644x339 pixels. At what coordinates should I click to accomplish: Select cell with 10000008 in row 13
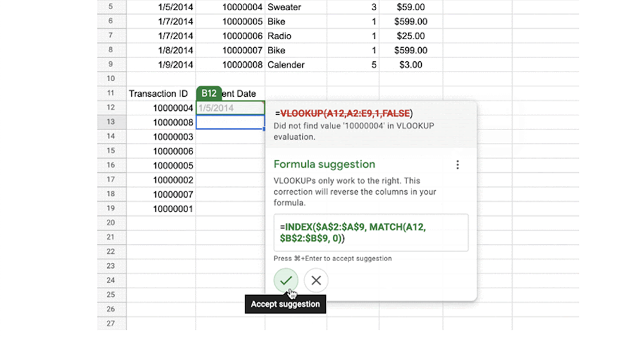[x=161, y=122]
